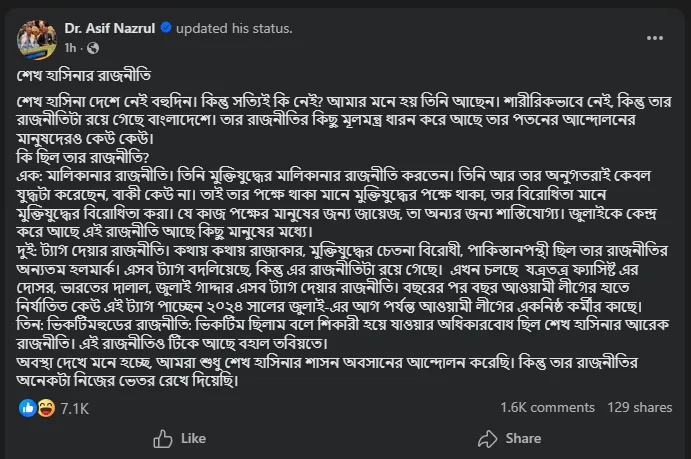Click the blue Like reaction emoji

pos(28,408)
